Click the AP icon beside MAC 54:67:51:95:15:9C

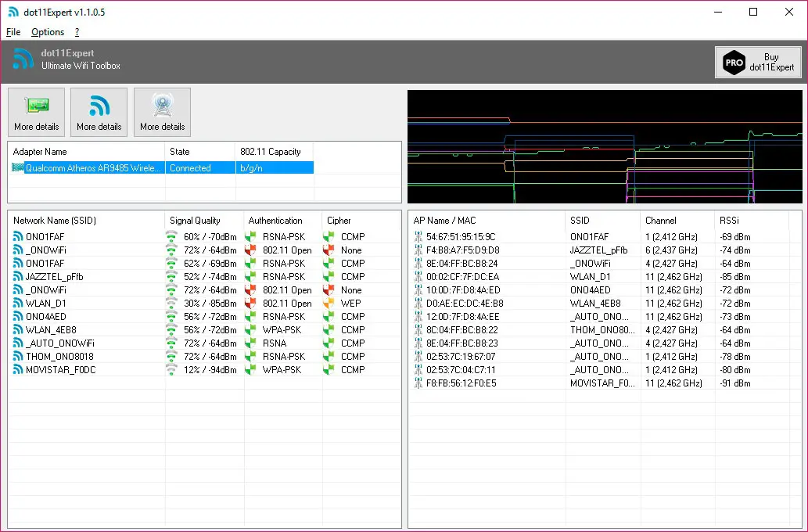418,237
